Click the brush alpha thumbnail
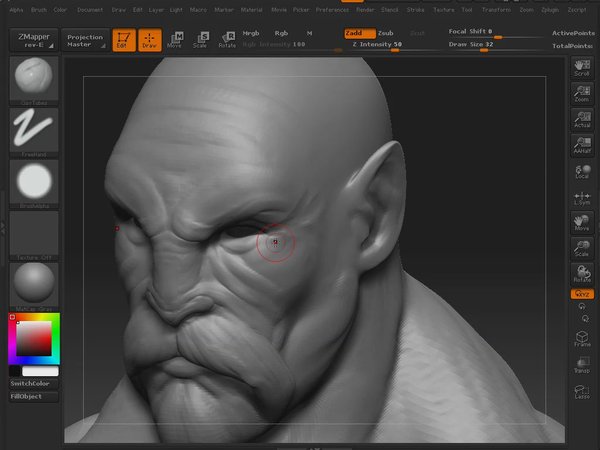 pyautogui.click(x=33, y=182)
